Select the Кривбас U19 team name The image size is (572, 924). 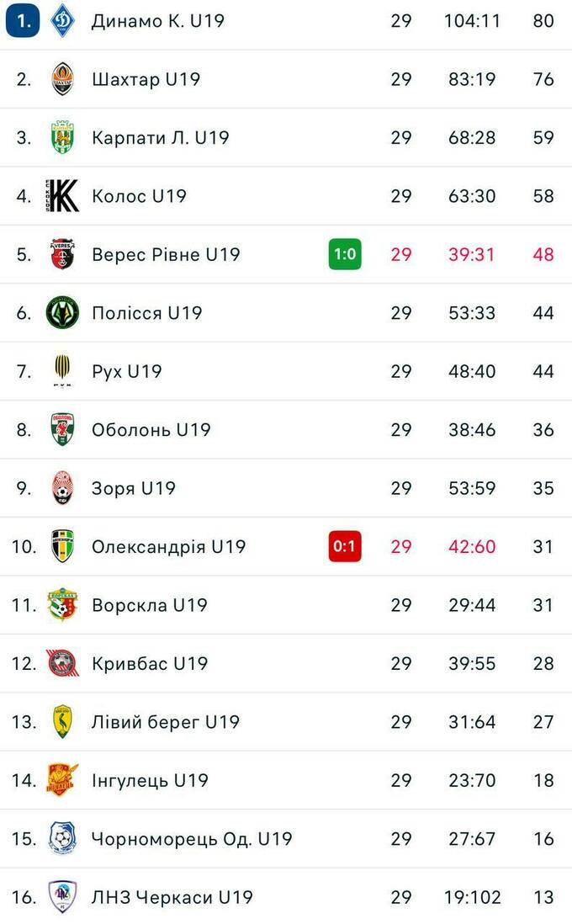[x=149, y=663]
